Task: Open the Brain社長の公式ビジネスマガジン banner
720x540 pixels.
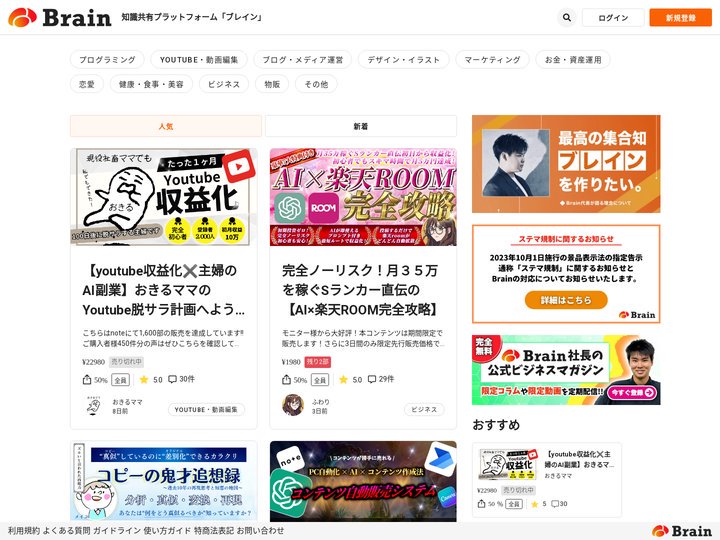Action: click(x=566, y=370)
